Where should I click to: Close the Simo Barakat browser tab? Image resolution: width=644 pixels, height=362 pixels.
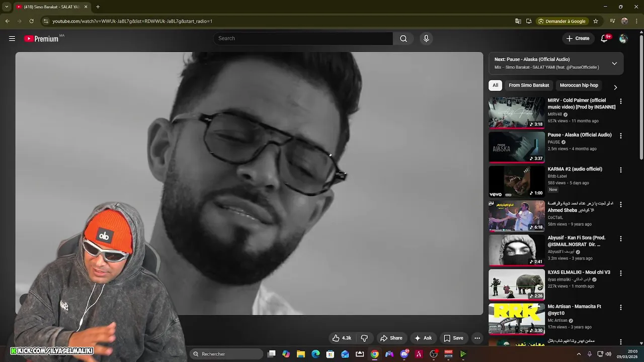coord(86,7)
